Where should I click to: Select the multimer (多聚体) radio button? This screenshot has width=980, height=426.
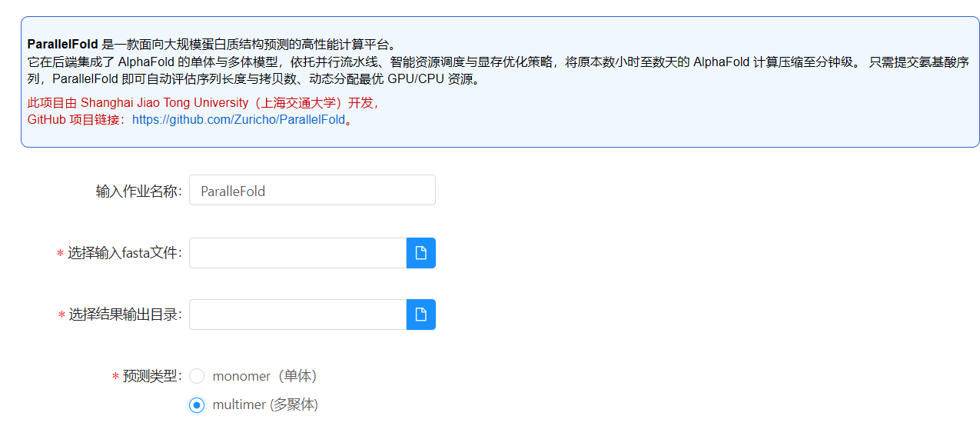[197, 405]
